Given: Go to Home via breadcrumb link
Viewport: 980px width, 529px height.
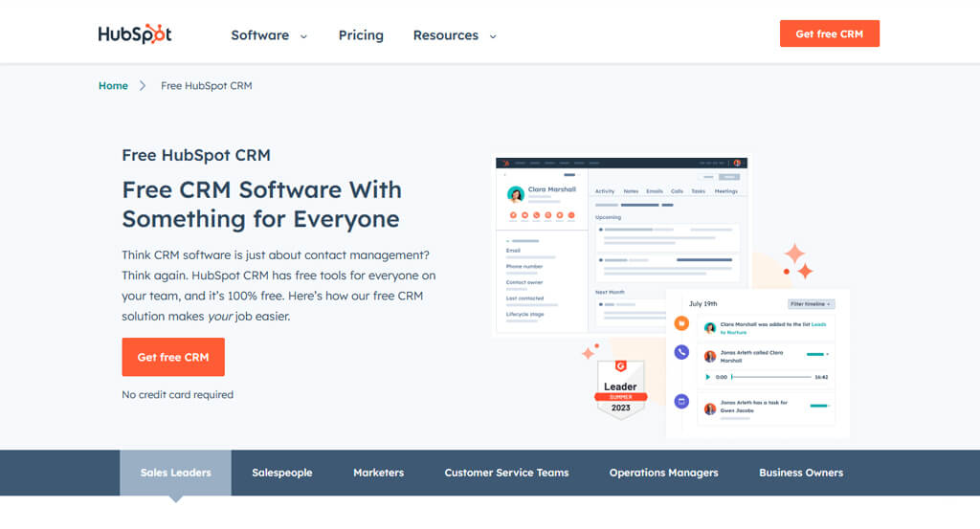Looking at the screenshot, I should pyautogui.click(x=113, y=85).
